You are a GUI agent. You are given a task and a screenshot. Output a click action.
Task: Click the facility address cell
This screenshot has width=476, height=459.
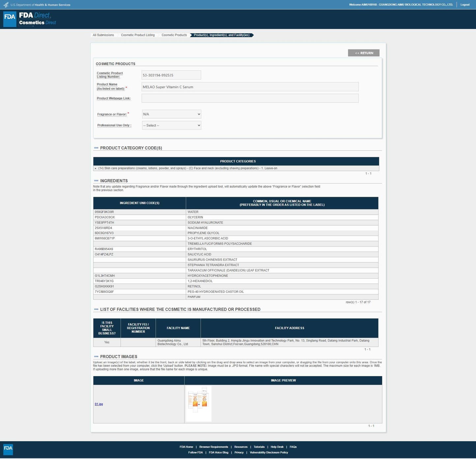click(x=289, y=342)
